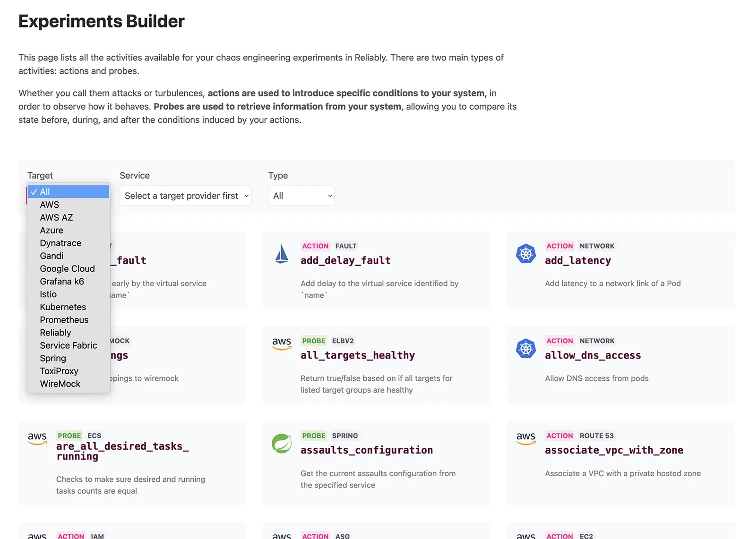The height and width of the screenshot is (539, 756).
Task: Open the add_latency activity
Action: pyautogui.click(x=578, y=260)
